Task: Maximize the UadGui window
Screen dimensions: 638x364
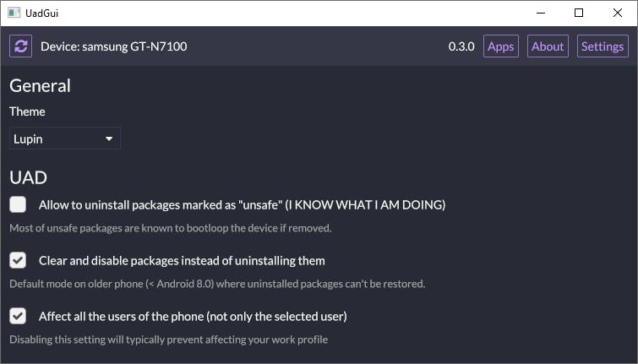Action: [579, 13]
